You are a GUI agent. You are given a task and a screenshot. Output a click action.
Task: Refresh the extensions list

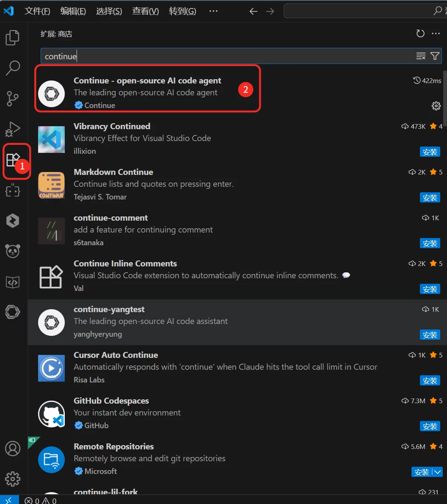tap(420, 34)
